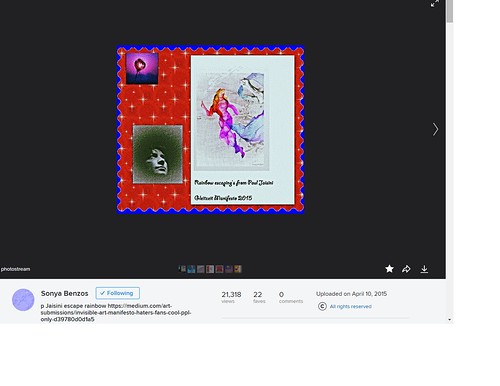
Task: Fave this photo with the star icon
Action: pos(389,269)
